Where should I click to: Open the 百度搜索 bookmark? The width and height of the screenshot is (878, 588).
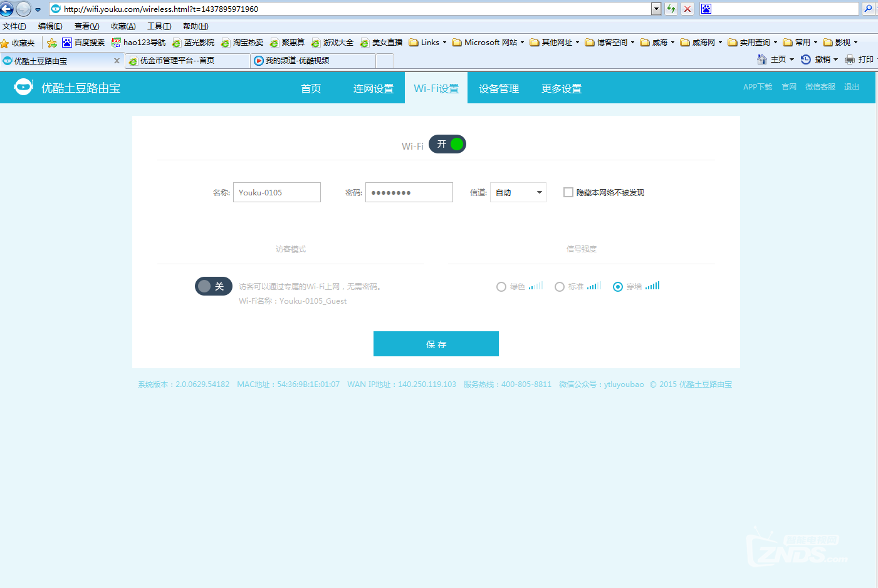(x=83, y=43)
